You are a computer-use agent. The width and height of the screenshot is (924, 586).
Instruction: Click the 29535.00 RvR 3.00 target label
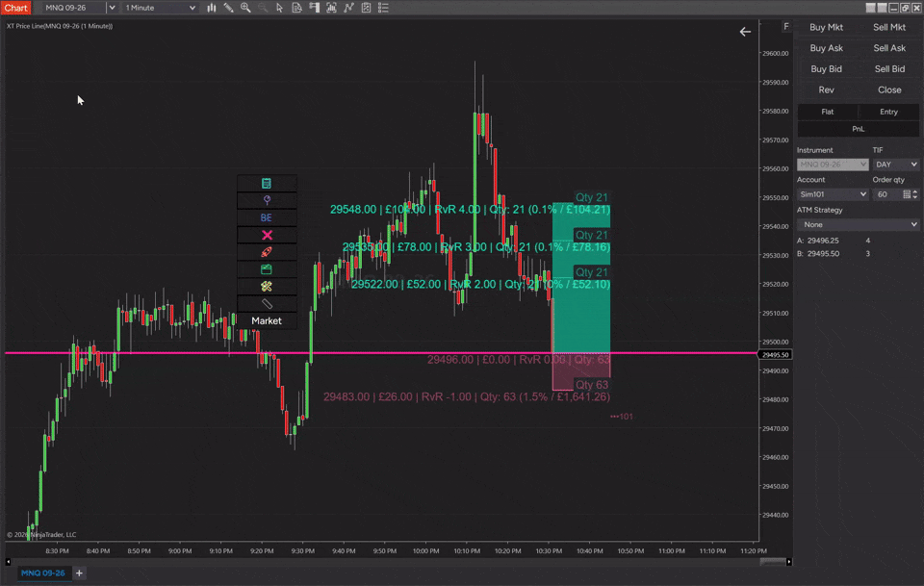point(476,246)
